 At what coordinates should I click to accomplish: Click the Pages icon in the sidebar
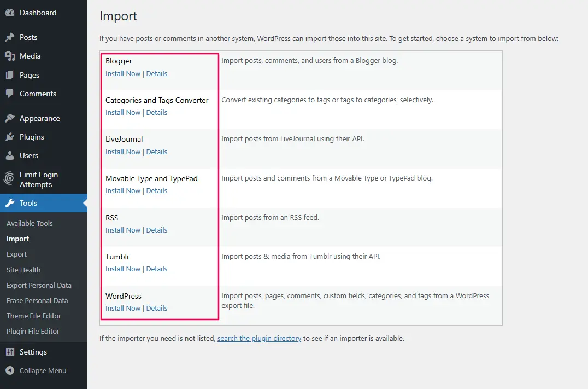pyautogui.click(x=11, y=74)
